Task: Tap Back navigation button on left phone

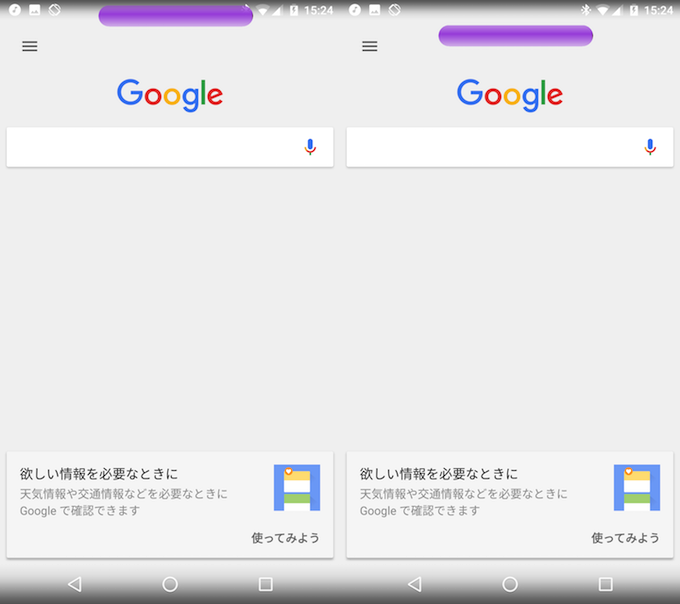Action: pos(75,584)
